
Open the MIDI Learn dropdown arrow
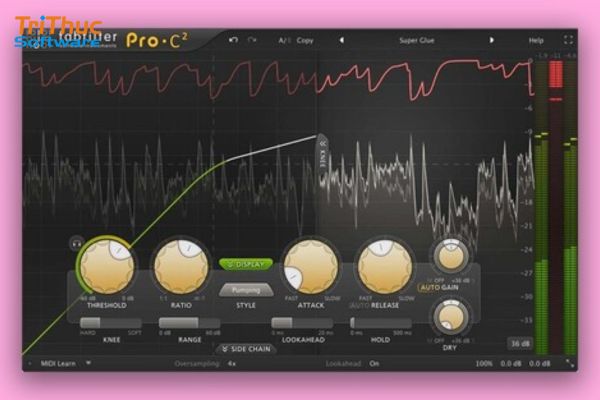coord(88,363)
